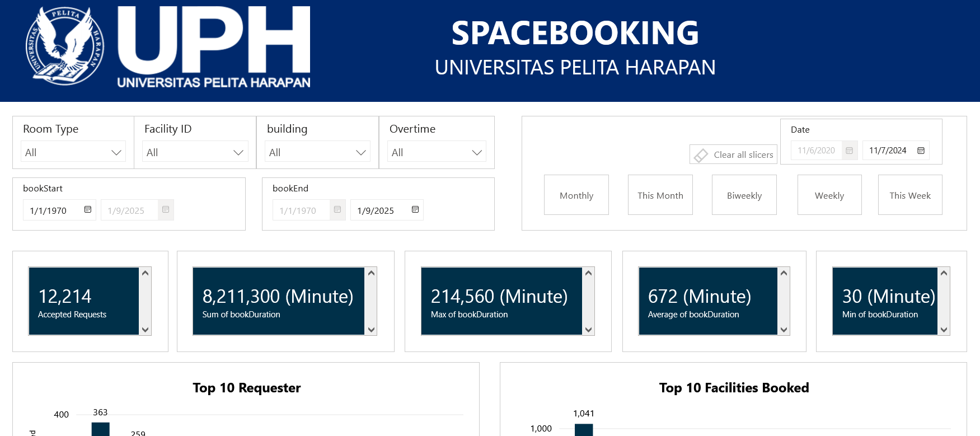
Task: Select the 12,214 Accepted Requests card
Action: [84, 301]
